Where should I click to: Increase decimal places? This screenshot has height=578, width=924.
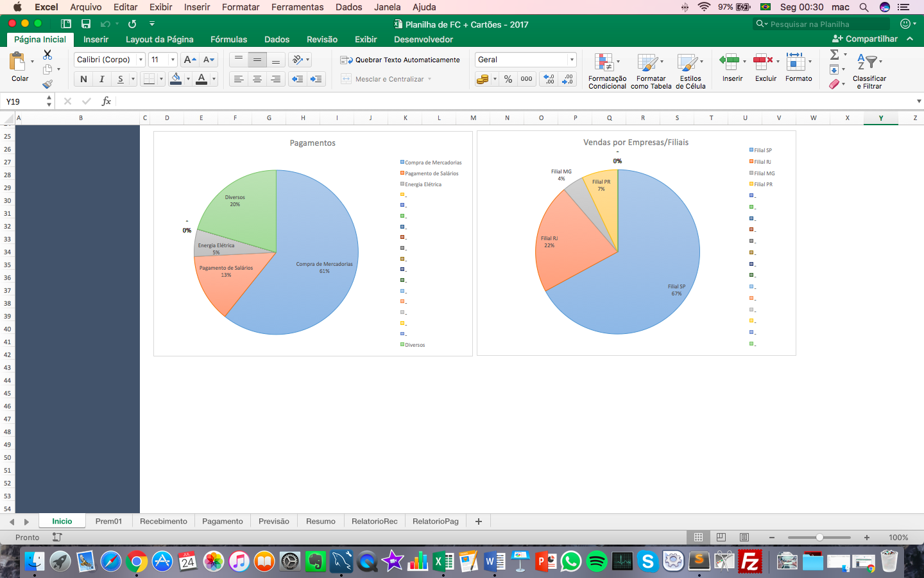[549, 79]
